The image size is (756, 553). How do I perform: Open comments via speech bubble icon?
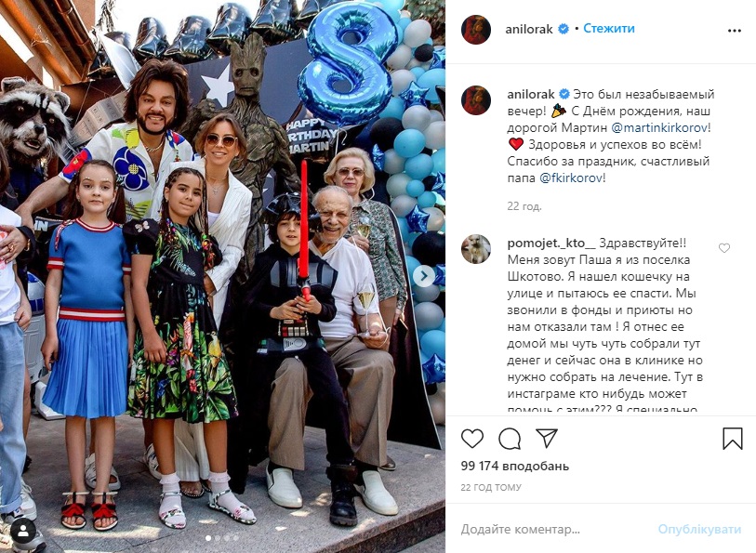click(510, 439)
